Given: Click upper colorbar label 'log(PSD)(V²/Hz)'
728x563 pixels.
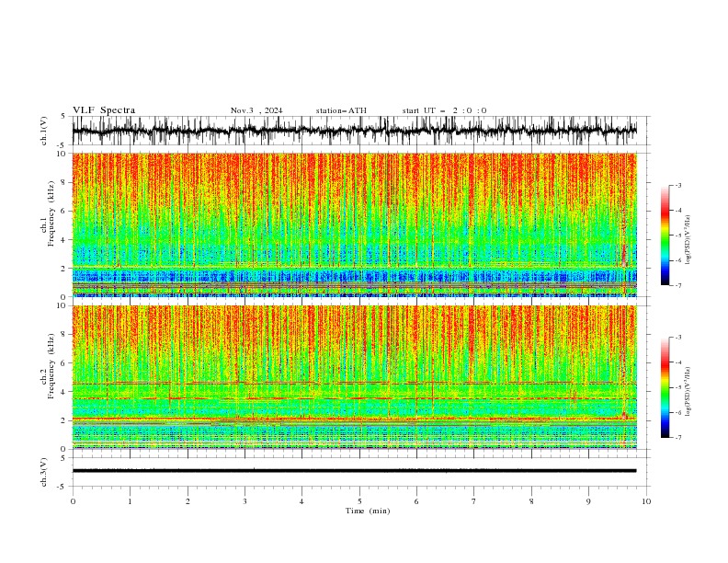Looking at the screenshot, I should 688,240.
